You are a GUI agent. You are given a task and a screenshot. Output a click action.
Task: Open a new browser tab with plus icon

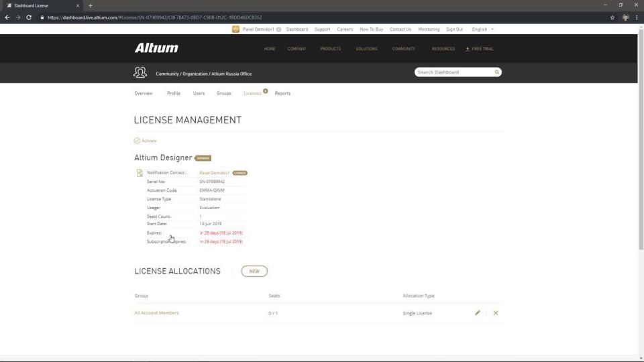[91, 6]
